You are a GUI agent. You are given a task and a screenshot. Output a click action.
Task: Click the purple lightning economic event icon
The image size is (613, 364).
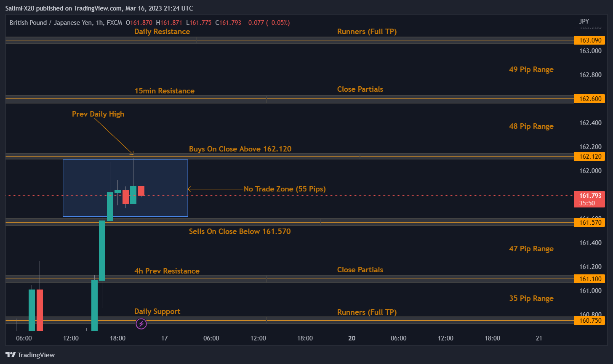click(141, 324)
